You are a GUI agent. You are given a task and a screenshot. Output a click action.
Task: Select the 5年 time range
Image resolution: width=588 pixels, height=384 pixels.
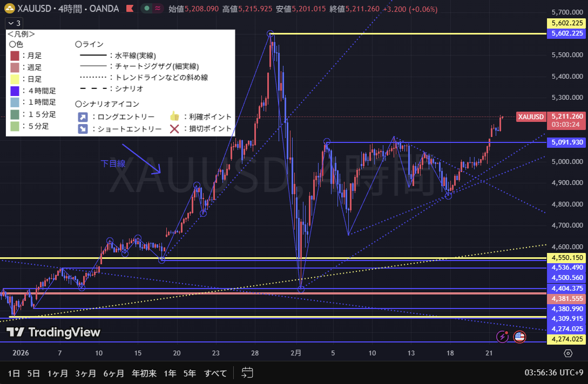tap(190, 373)
